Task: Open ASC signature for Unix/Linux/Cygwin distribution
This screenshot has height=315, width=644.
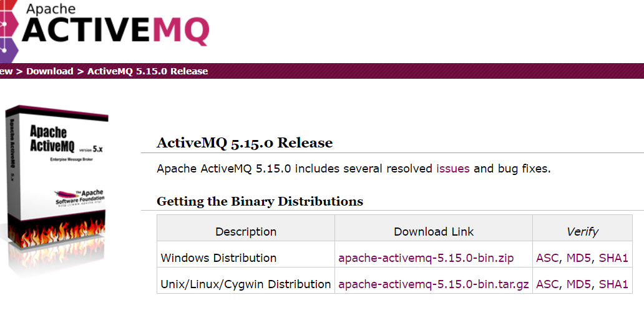Action: [547, 284]
